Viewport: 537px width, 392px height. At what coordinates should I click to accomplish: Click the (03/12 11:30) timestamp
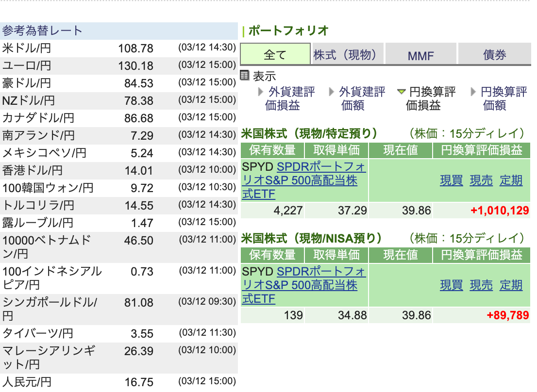coord(207,332)
